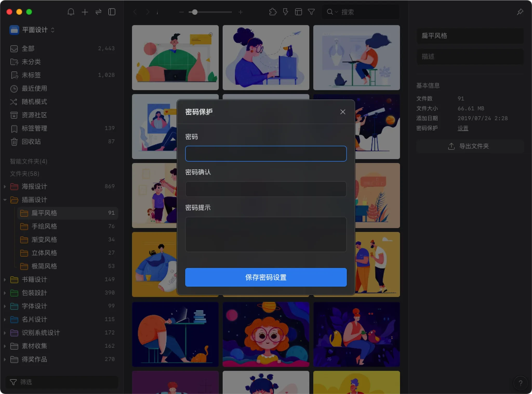This screenshot has width=532, height=394.
Task: Click the 文件夹(58) section header
Action: pyautogui.click(x=25, y=174)
